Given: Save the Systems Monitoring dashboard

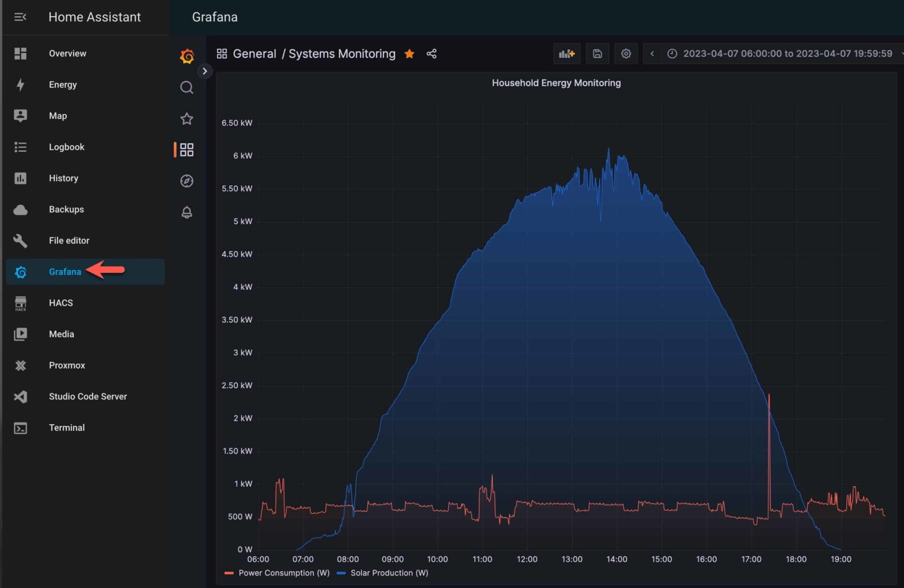Looking at the screenshot, I should coord(597,53).
